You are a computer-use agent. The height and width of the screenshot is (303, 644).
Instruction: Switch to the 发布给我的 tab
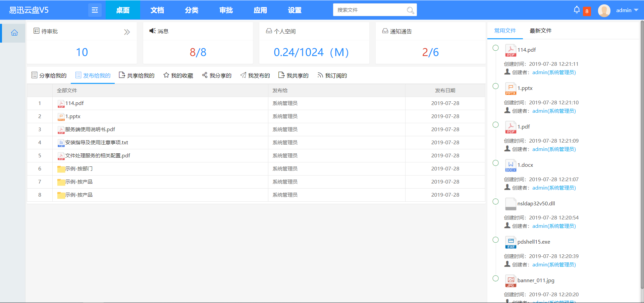(93, 75)
